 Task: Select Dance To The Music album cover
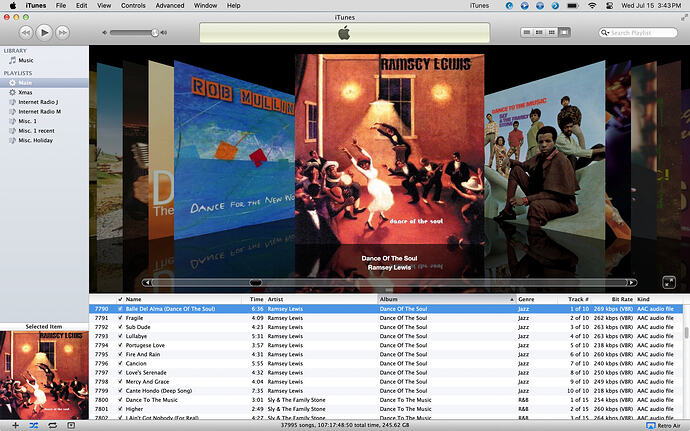pos(545,151)
